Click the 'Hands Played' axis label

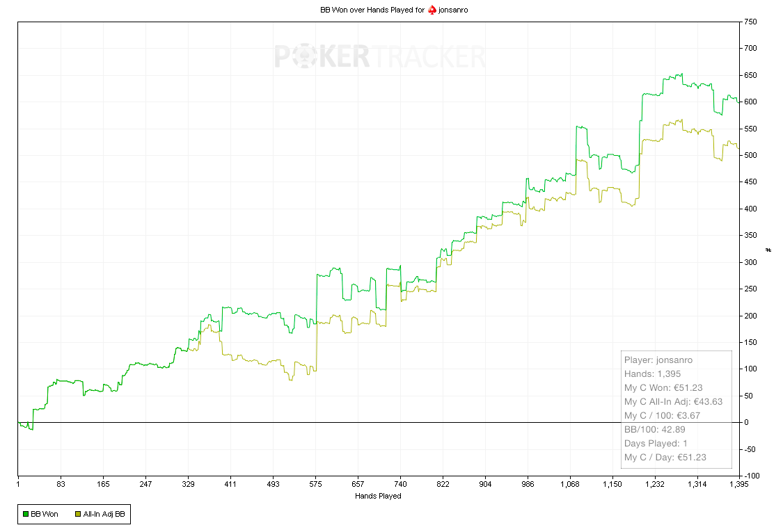pyautogui.click(x=378, y=496)
